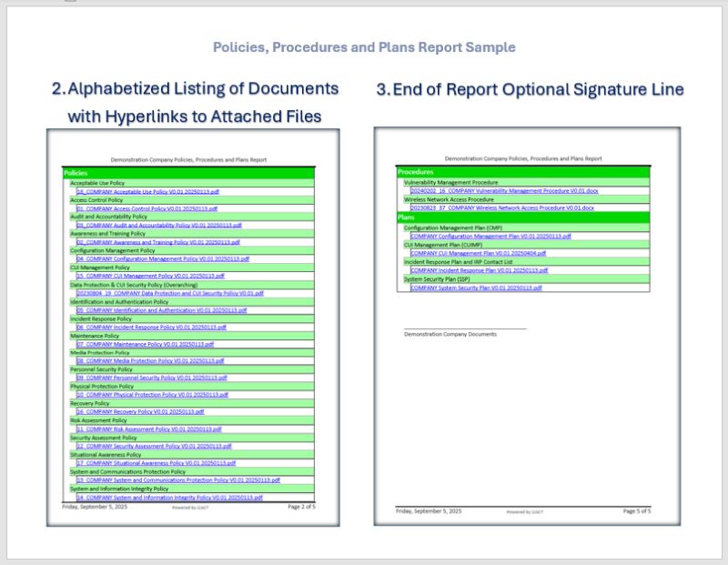Click the green 'Policies' section header
The height and width of the screenshot is (565, 728).
188,173
